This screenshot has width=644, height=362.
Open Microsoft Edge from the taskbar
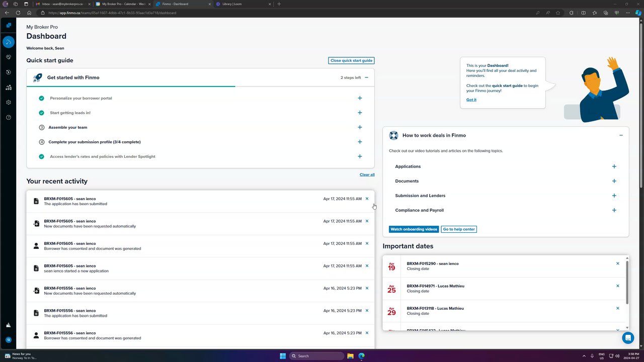361,356
